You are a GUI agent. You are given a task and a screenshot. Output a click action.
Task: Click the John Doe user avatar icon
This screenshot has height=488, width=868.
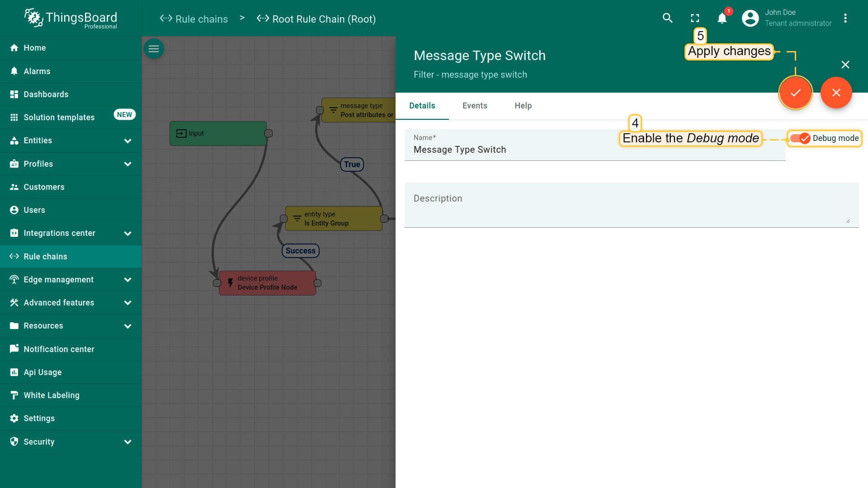[x=750, y=18]
